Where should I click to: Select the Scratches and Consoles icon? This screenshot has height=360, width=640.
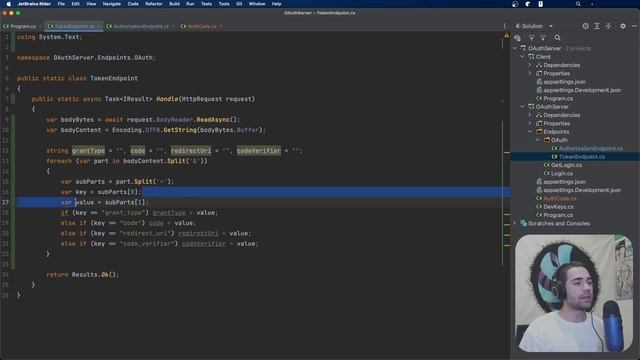(524, 223)
